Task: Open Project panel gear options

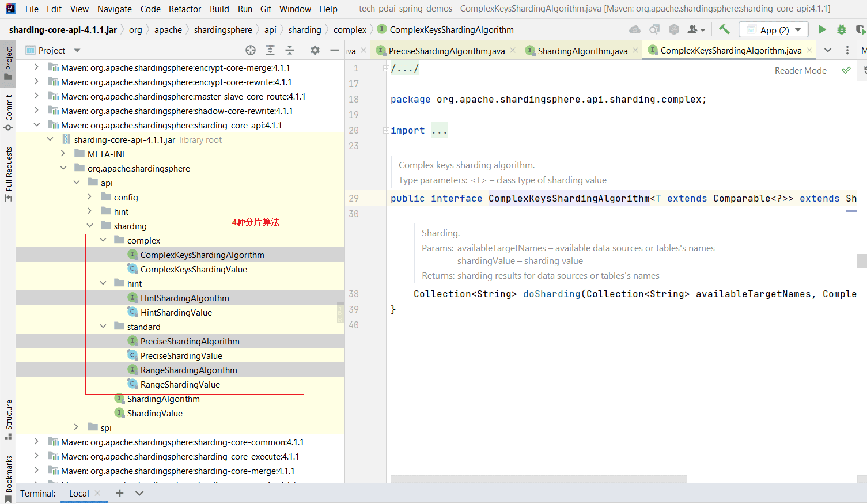Action: (x=315, y=51)
